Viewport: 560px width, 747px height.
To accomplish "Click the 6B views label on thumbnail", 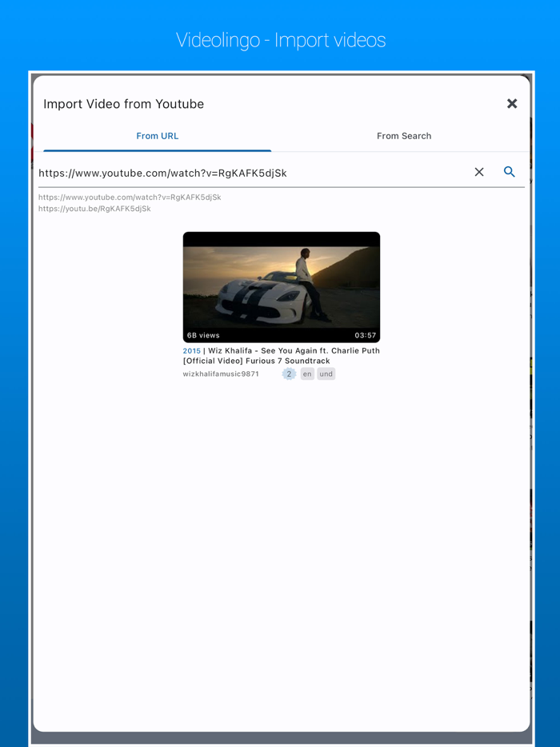I will point(203,335).
